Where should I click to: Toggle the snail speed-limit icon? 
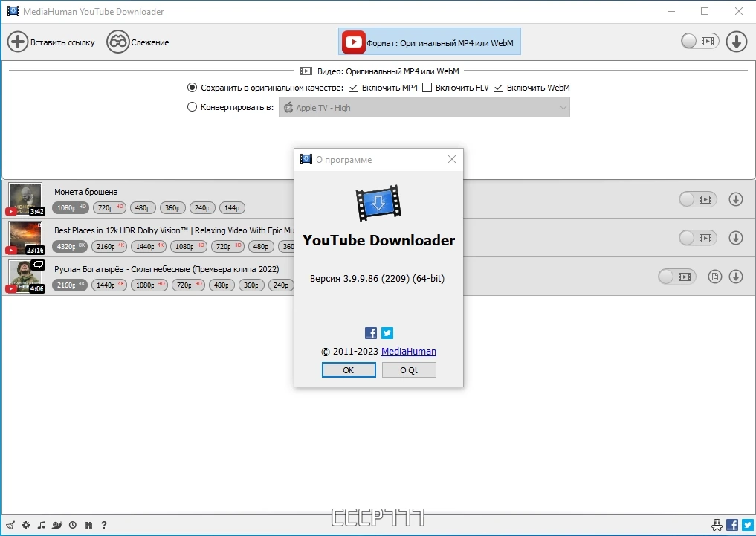pos(57,525)
